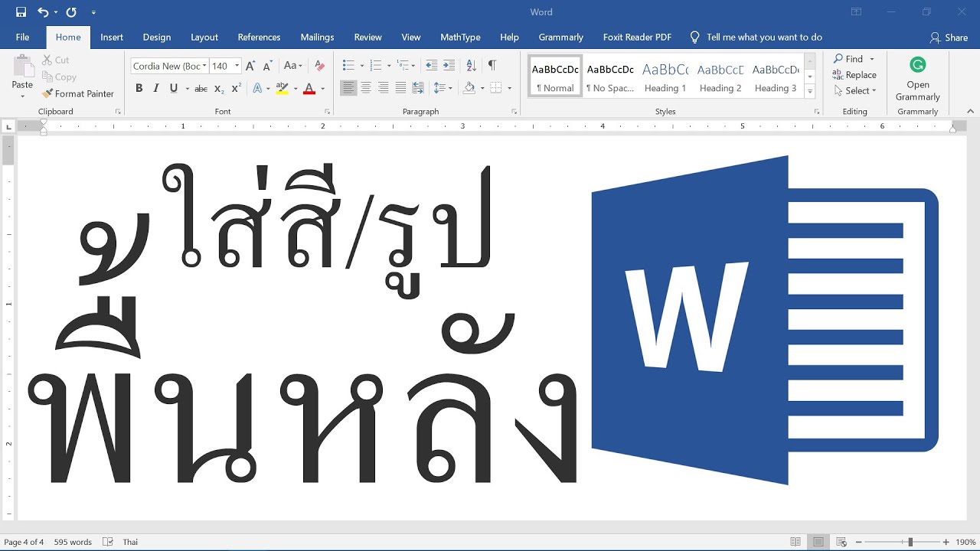980x551 pixels.
Task: Open the font size dropdown showing 140
Action: point(237,66)
